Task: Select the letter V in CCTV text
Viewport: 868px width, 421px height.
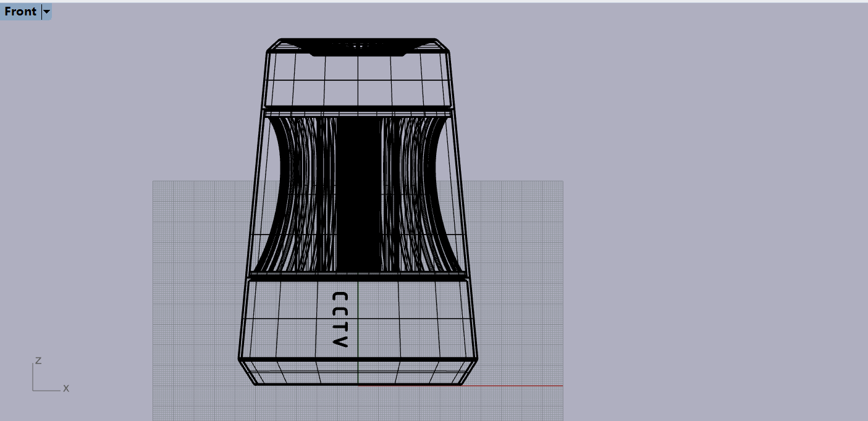Action: (x=340, y=341)
